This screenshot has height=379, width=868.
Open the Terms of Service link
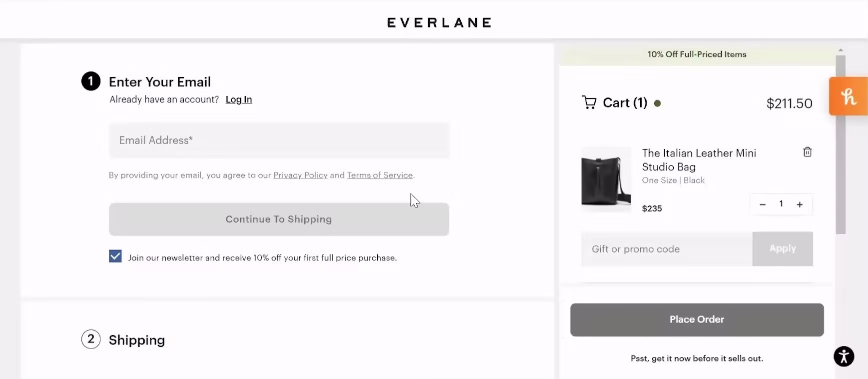[380, 175]
